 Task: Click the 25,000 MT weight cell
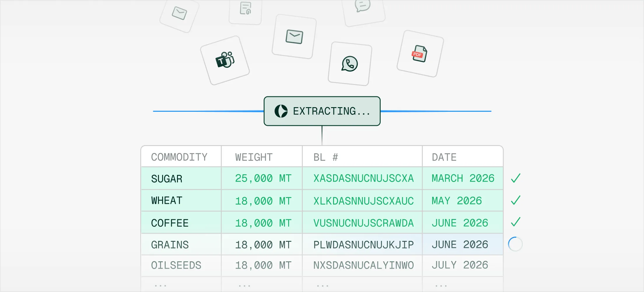pyautogui.click(x=262, y=178)
